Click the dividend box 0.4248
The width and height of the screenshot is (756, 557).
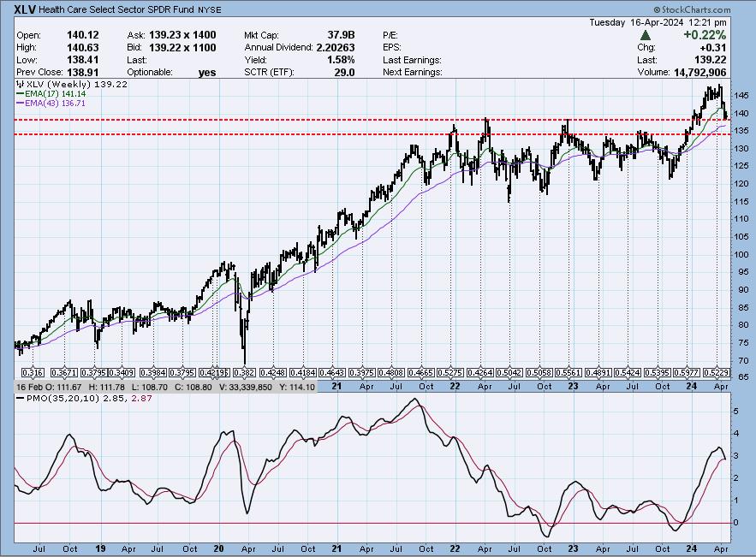(273, 372)
